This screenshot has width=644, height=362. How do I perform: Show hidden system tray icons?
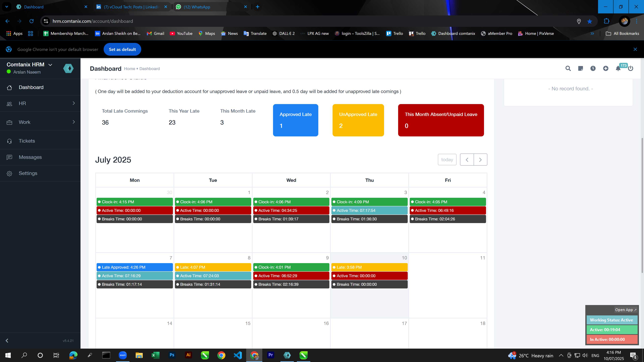561,355
